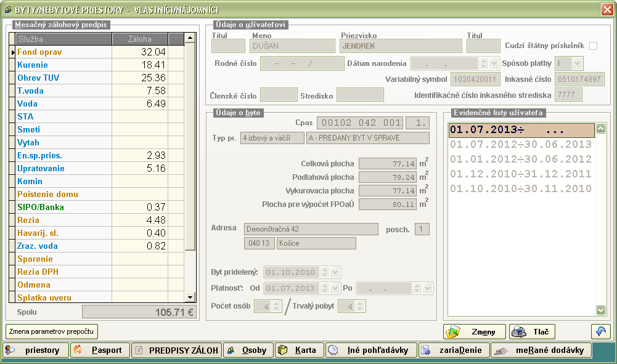Open the Dátum narodenia date dropdown
The height and width of the screenshot is (364, 617).
point(494,63)
